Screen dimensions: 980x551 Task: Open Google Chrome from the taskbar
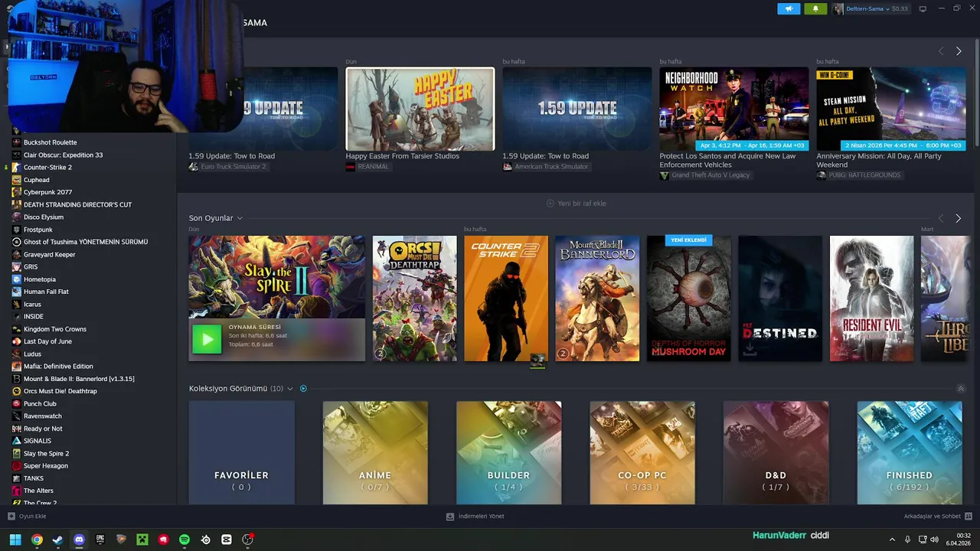37,540
